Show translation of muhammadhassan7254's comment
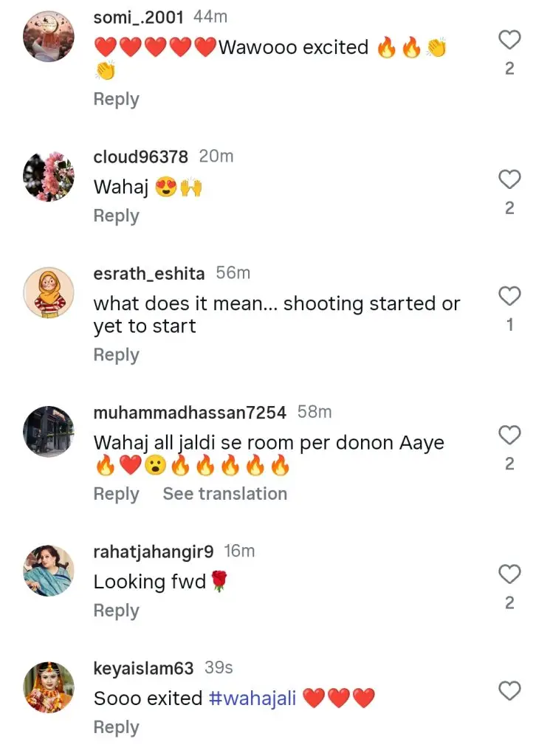The image size is (550, 756). pos(224,494)
